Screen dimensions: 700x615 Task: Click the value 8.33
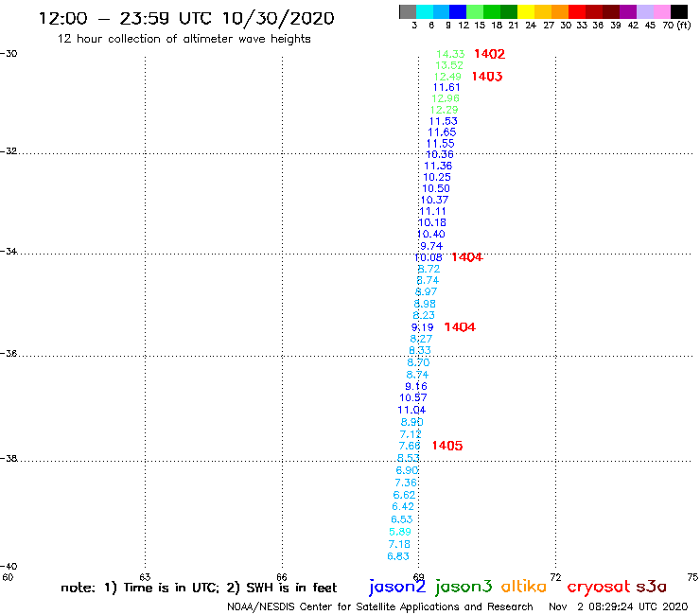point(420,351)
